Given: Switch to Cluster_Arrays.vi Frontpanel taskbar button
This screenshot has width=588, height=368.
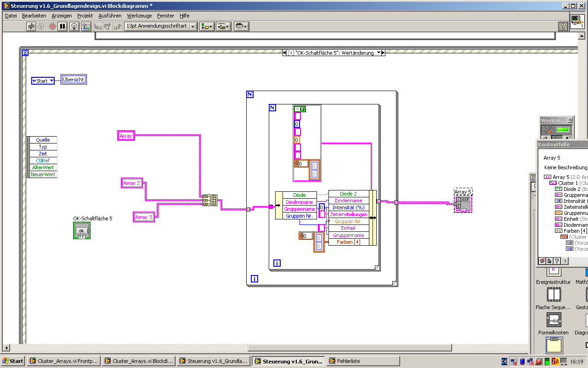Looking at the screenshot, I should tap(63, 361).
